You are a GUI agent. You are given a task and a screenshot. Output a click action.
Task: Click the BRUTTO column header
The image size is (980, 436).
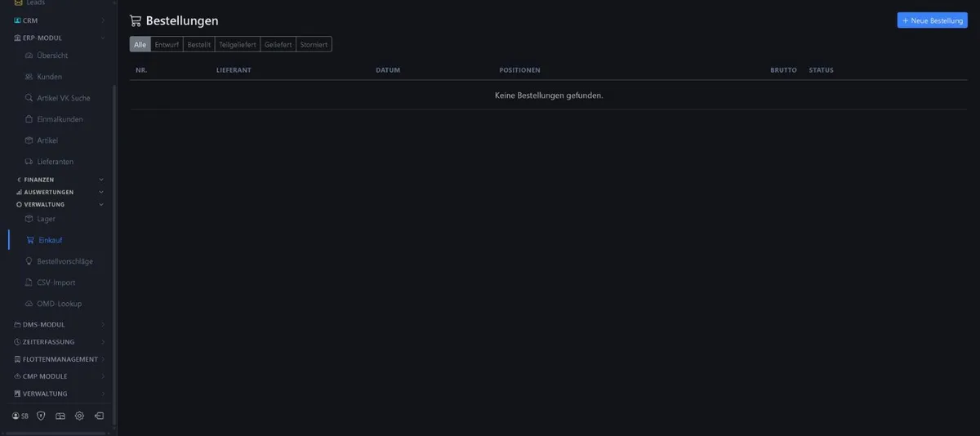pyautogui.click(x=783, y=70)
